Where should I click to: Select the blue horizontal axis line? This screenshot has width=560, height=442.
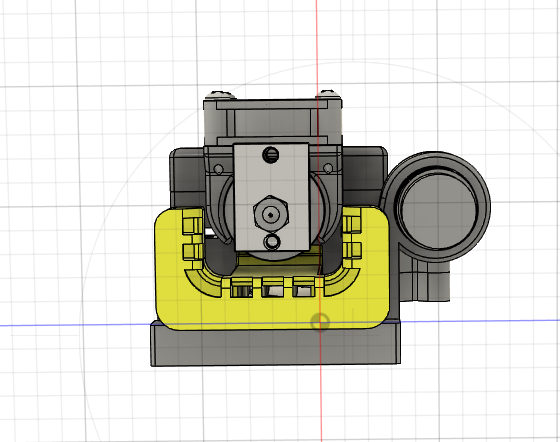click(x=280, y=323)
